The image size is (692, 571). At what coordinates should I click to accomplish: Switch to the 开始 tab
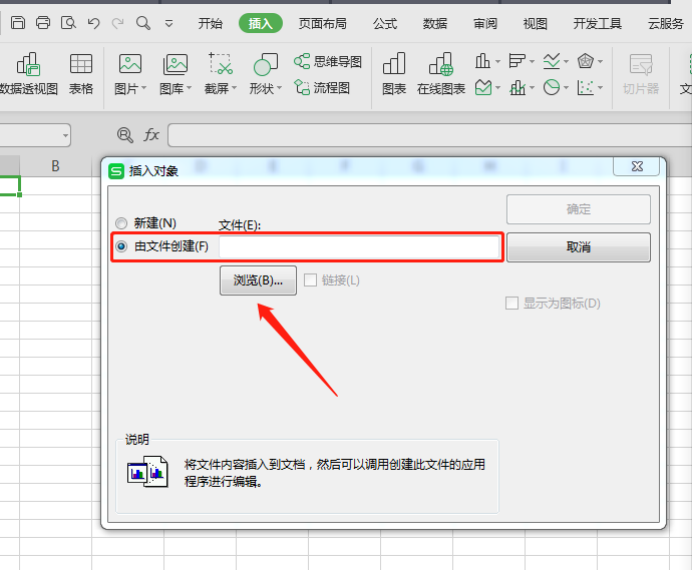(210, 23)
